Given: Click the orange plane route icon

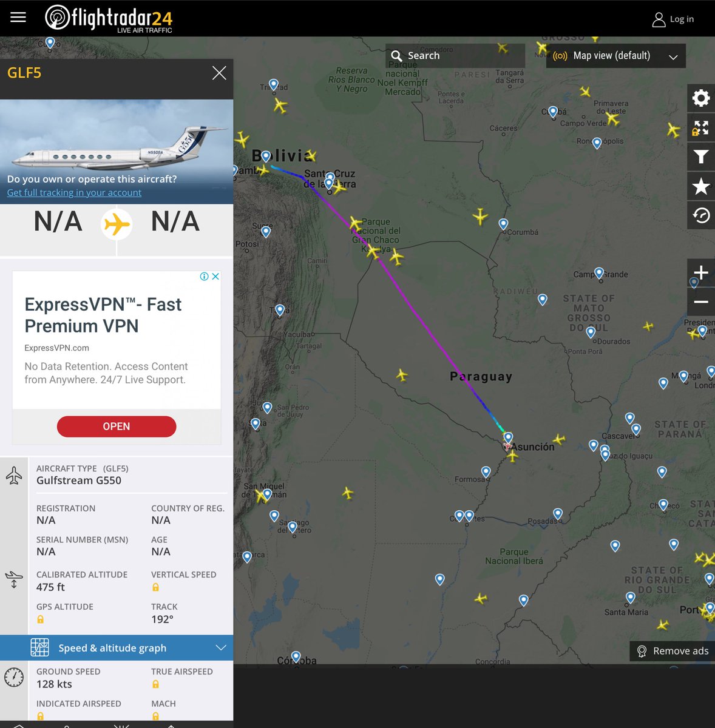Looking at the screenshot, I should pyautogui.click(x=117, y=224).
